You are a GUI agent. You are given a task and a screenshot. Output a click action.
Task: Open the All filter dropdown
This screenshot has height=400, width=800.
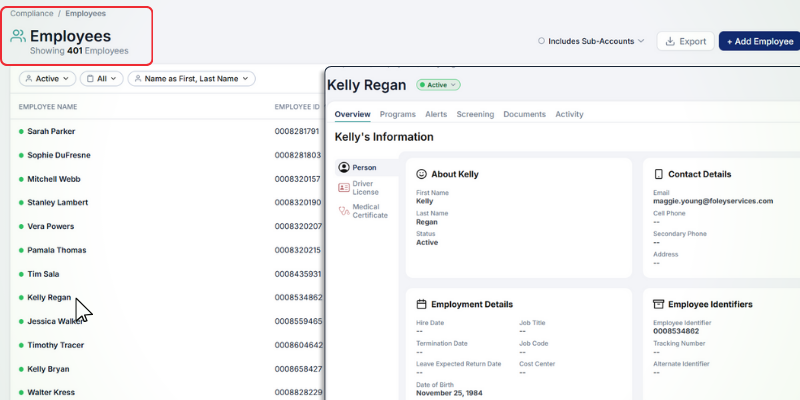point(102,79)
